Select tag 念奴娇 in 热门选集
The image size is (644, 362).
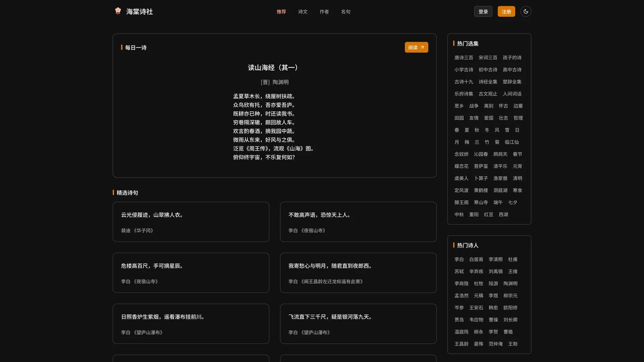461,154
